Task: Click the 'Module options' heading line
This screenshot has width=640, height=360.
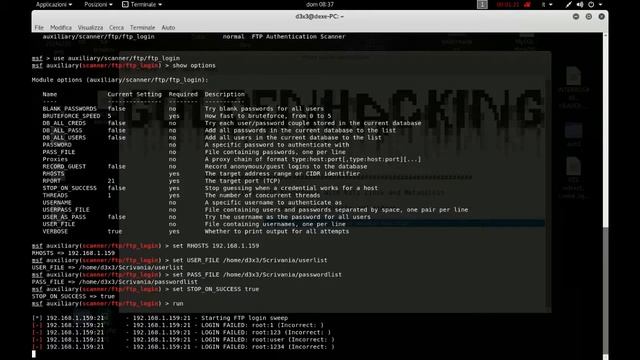Action: (x=120, y=80)
